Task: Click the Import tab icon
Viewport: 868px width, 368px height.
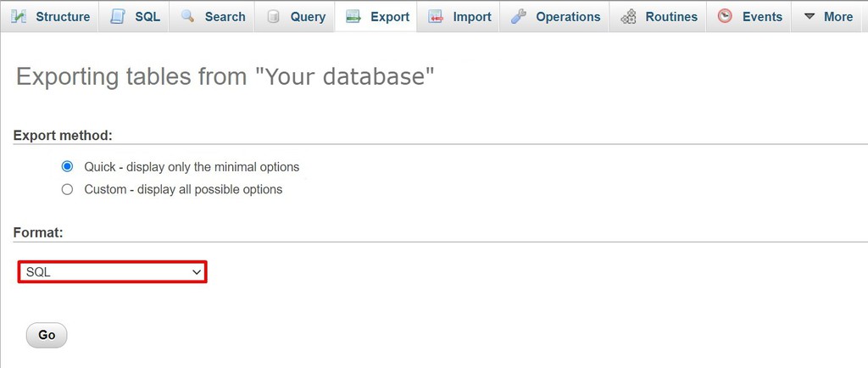Action: click(x=436, y=16)
